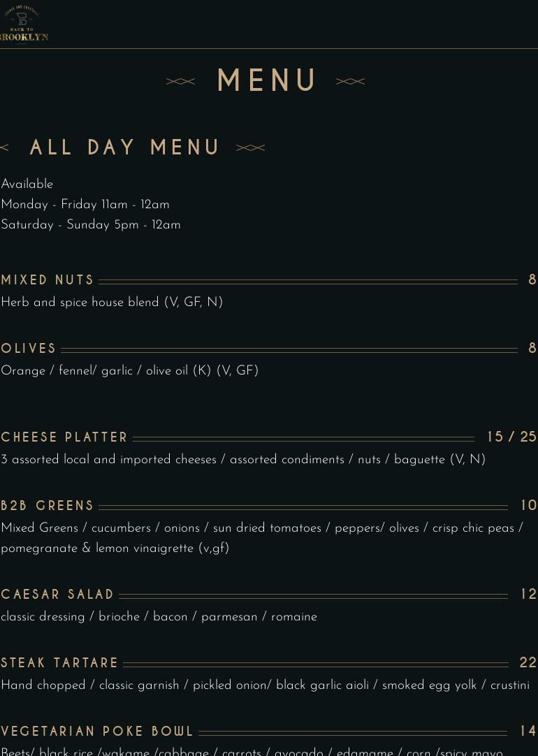Click the classic dressing Caesar description
Screen dimensions: 538x756
(x=159, y=617)
